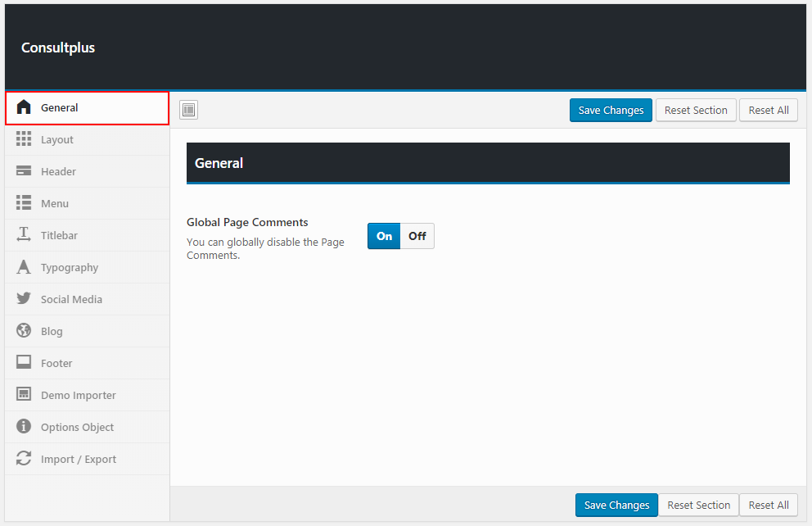The width and height of the screenshot is (812, 526).
Task: Go to the Menu options tab
Action: coord(55,203)
